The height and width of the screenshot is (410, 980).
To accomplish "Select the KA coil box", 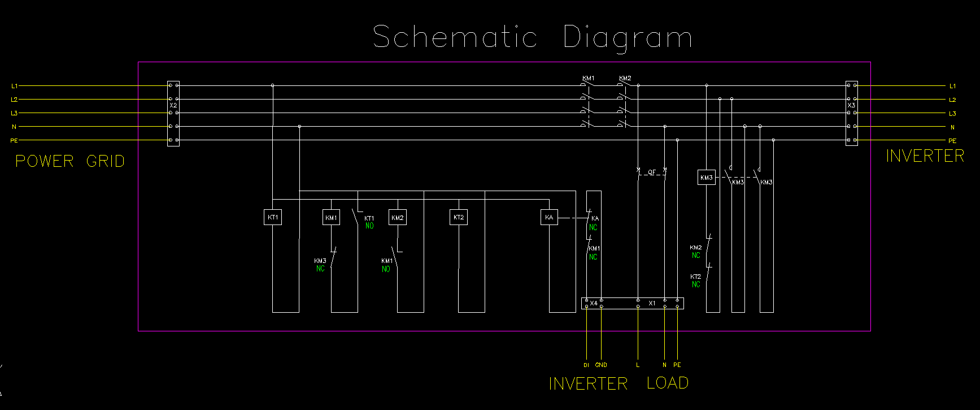I will click(549, 217).
